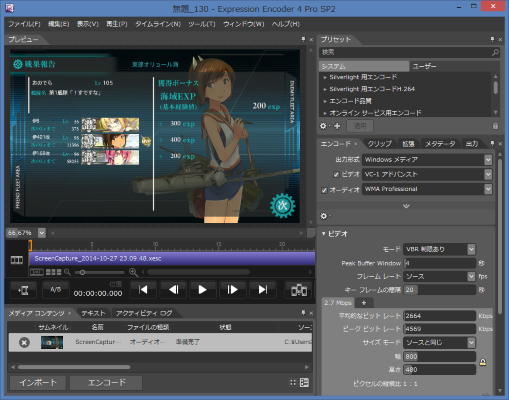Viewport: 509px width, 400px height.
Task: Click the timeline grid view icon
Action: pyautogui.click(x=53, y=272)
